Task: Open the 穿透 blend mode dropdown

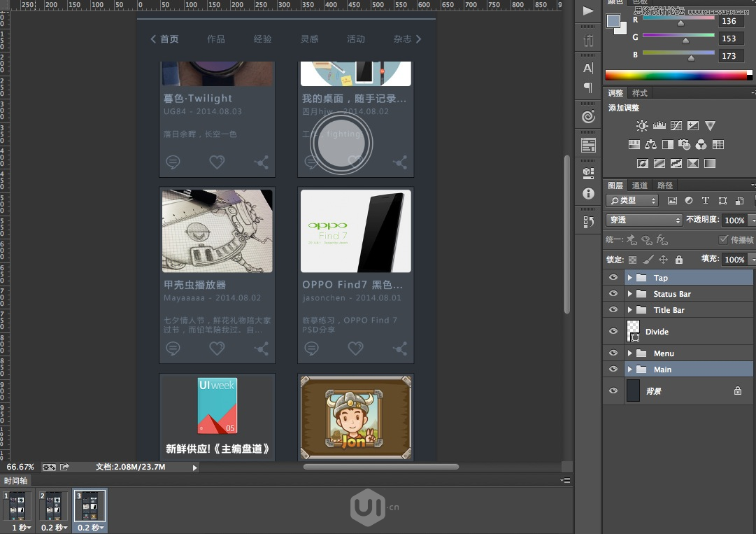Action: click(x=643, y=220)
